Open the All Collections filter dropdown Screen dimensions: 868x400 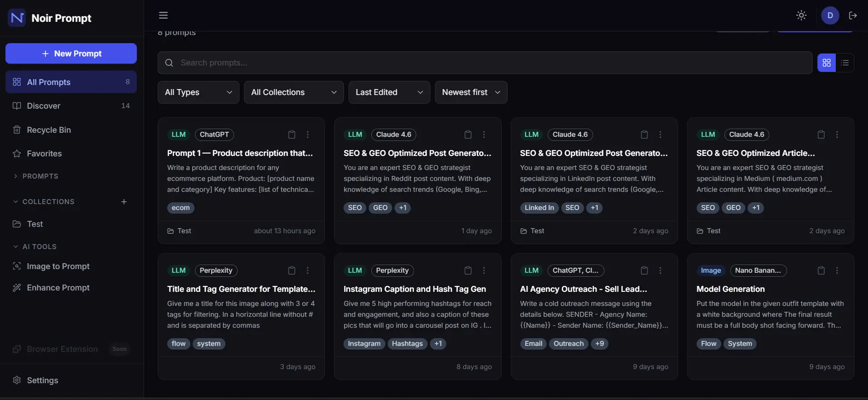click(x=294, y=92)
